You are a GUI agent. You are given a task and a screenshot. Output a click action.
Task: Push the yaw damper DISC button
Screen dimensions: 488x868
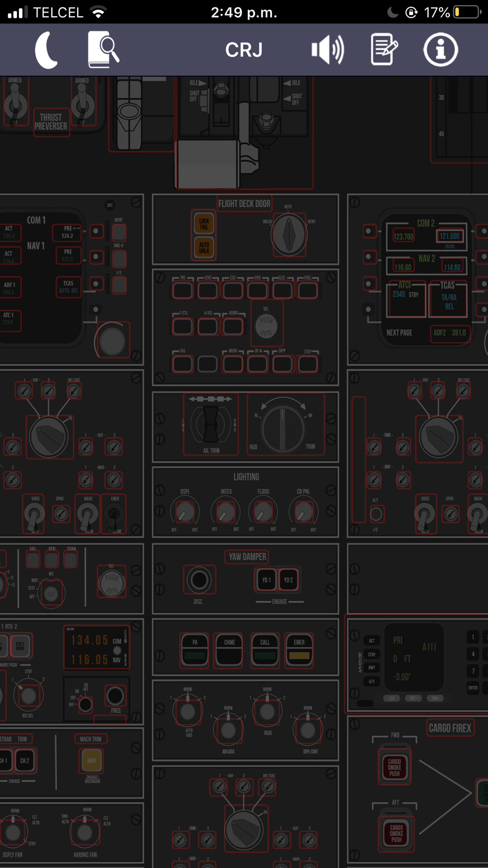[x=199, y=580]
